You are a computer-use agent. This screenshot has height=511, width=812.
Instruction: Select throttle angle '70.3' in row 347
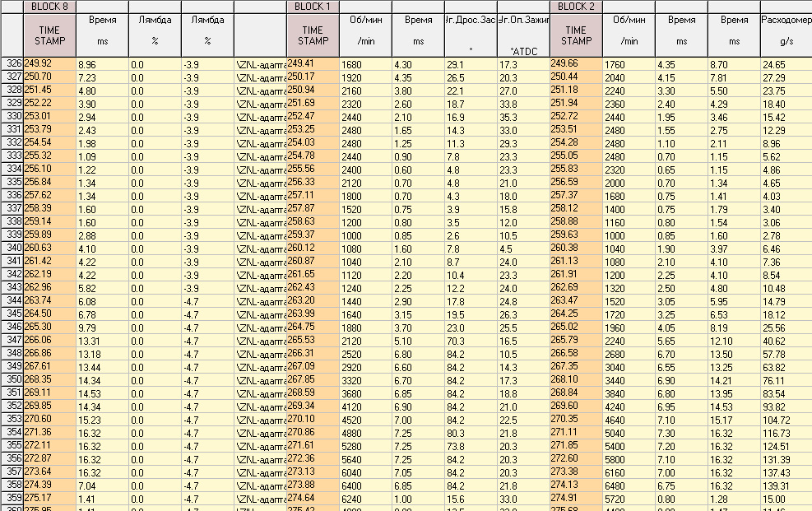click(x=471, y=341)
